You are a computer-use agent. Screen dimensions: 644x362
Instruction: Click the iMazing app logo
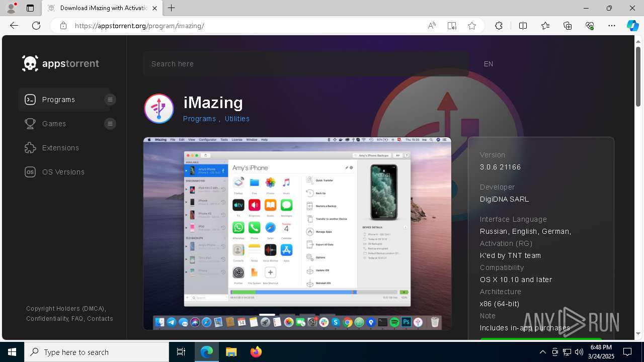point(159,109)
